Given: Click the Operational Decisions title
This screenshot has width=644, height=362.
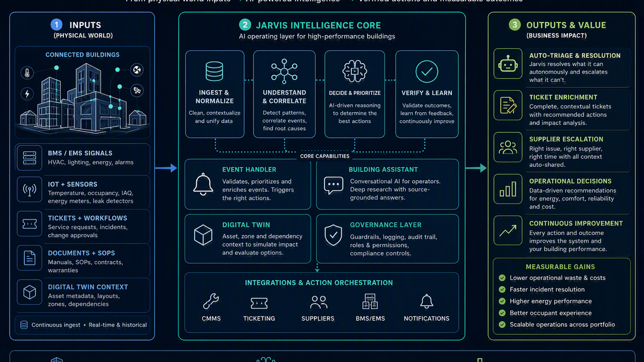Looking at the screenshot, I should pyautogui.click(x=571, y=182).
